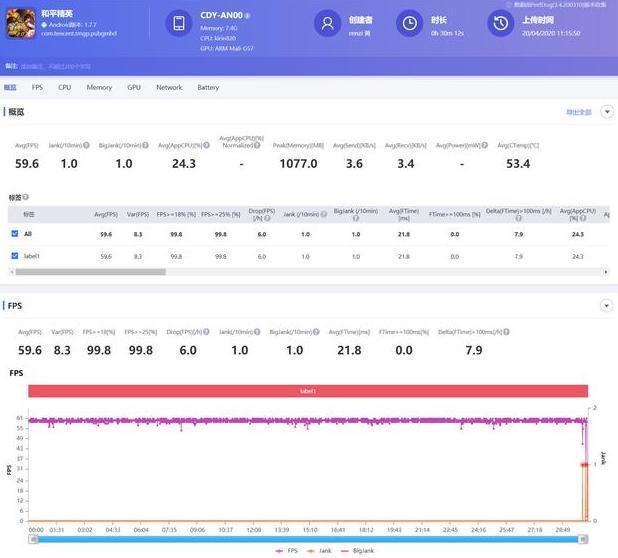Toggle FPS series in chart legend
This screenshot has height=558, width=618.
tap(287, 551)
